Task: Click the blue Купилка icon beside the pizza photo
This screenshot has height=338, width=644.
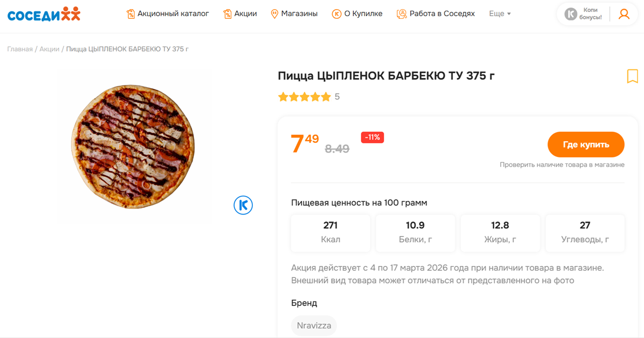Action: click(x=243, y=205)
